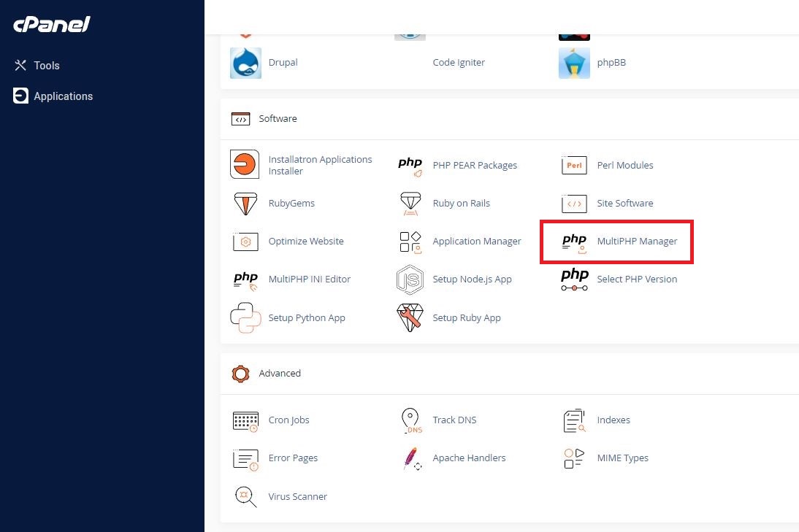Viewport: 799px width, 532px height.
Task: Open Applications in the sidebar
Action: point(64,96)
